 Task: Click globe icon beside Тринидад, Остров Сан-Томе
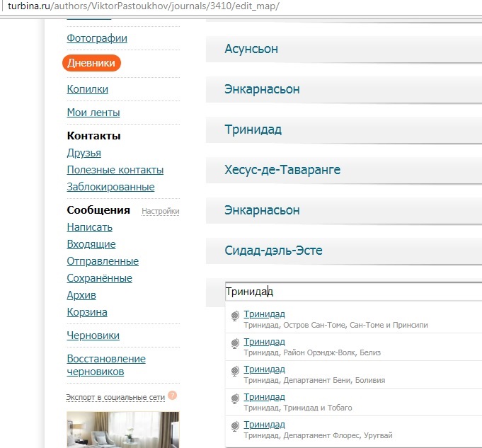(235, 316)
